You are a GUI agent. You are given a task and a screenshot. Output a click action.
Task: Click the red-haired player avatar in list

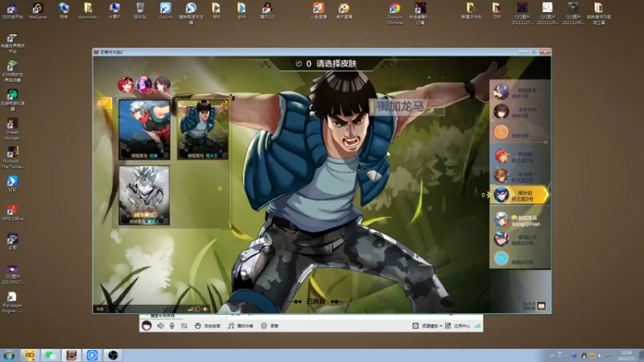tap(501, 156)
